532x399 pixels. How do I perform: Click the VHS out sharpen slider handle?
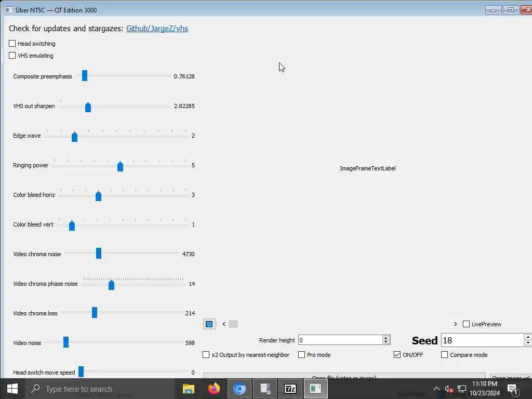(88, 107)
